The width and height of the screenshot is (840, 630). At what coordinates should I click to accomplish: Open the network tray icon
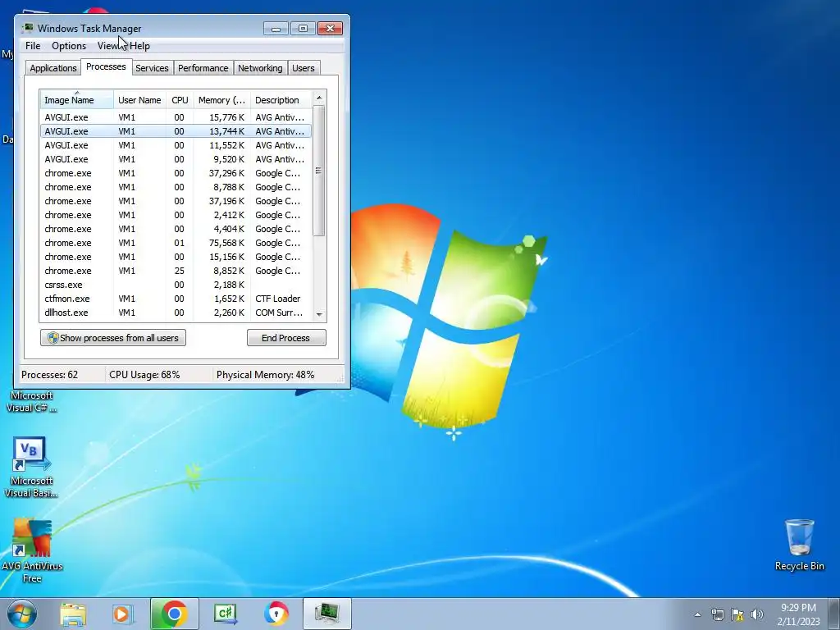tap(717, 614)
